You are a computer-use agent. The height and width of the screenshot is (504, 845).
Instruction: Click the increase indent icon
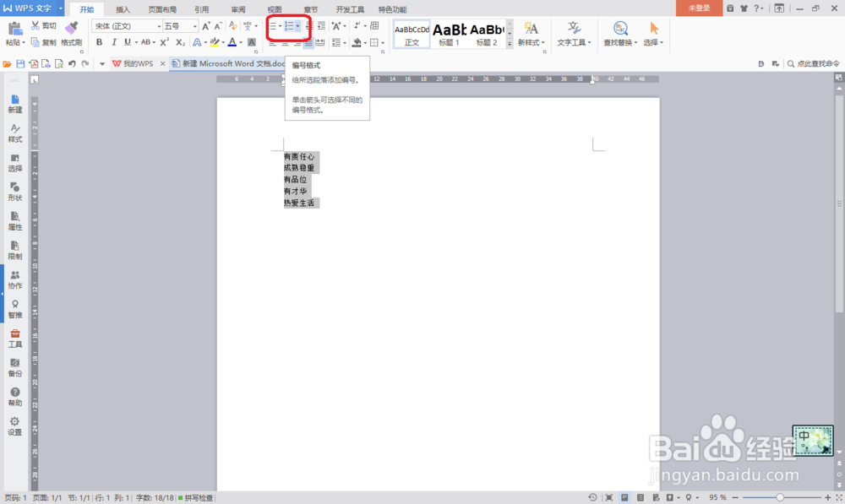(321, 26)
